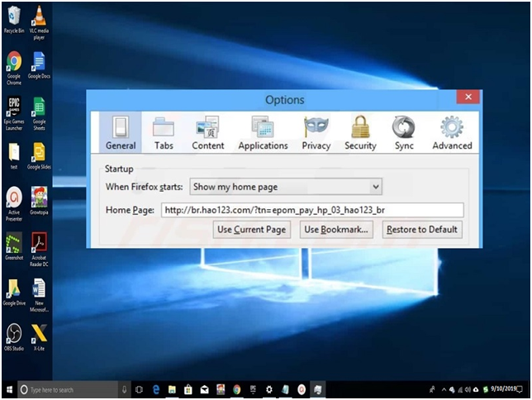
Task: Open Active Presenter from the taskbar
Action: click(x=302, y=389)
